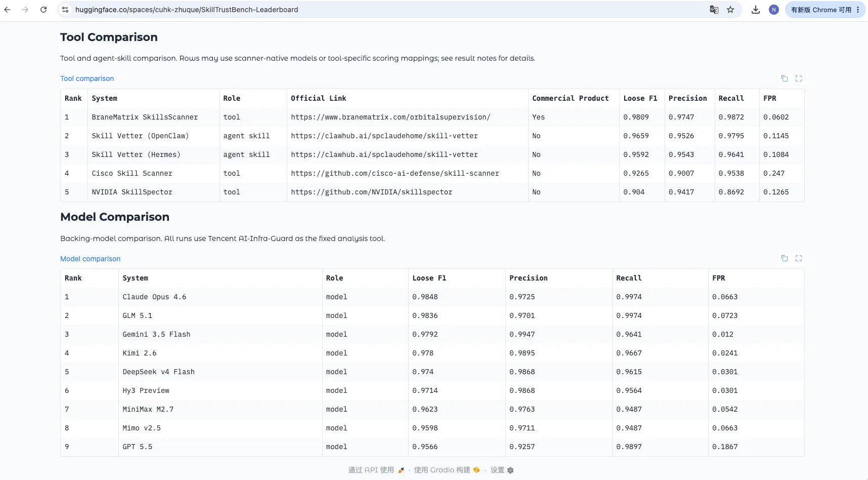Select the cisco-ai-defense skill-scanner URL cell
Screen dimensions: 868x480
tap(408, 173)
